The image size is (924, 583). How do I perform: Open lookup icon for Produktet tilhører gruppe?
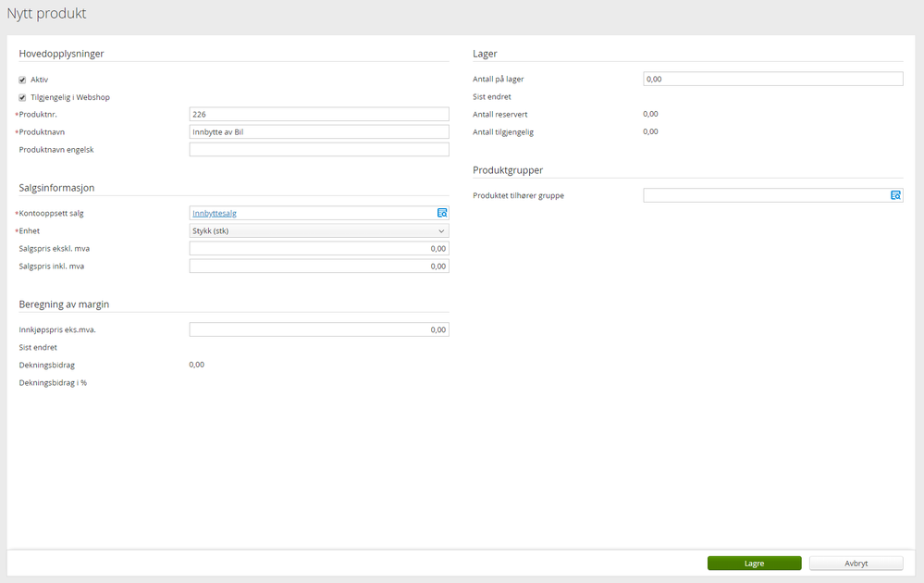pos(895,195)
